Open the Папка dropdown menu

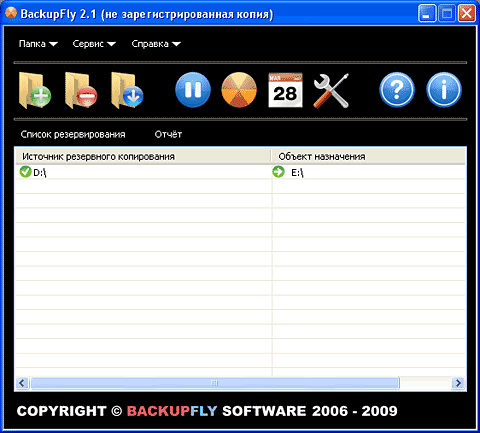(x=38, y=44)
